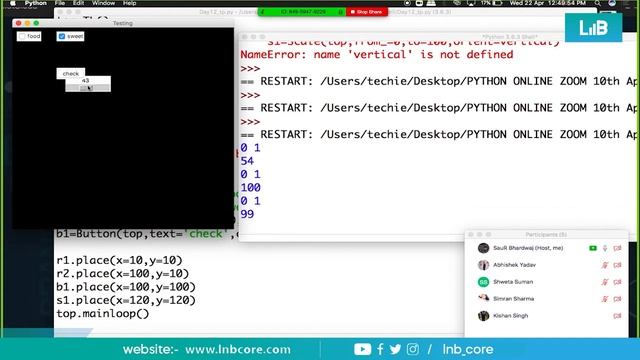Click the shell output value 54

[247, 161]
